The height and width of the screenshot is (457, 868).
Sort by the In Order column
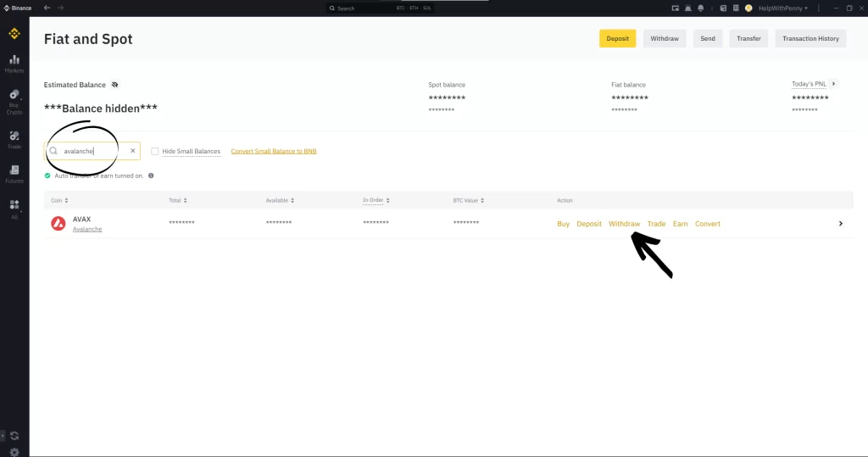[x=376, y=201]
